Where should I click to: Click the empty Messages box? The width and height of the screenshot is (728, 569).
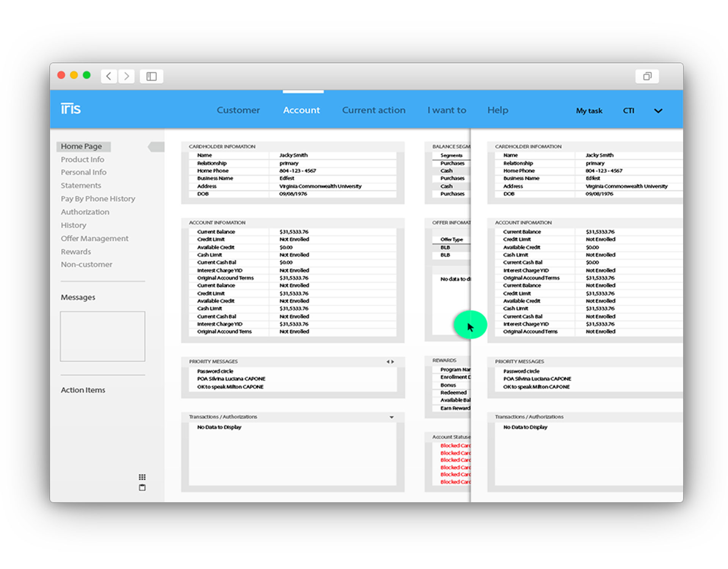click(102, 336)
